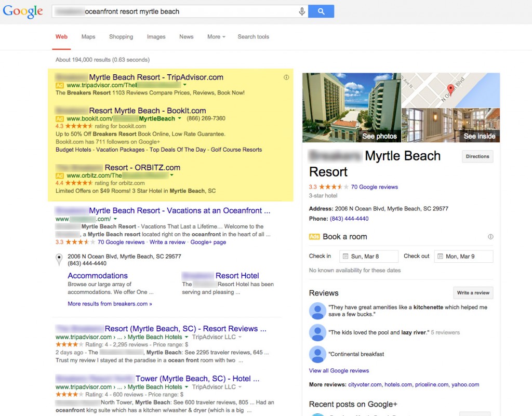532x416 pixels.
Task: Switch to the News tab
Action: 187,37
